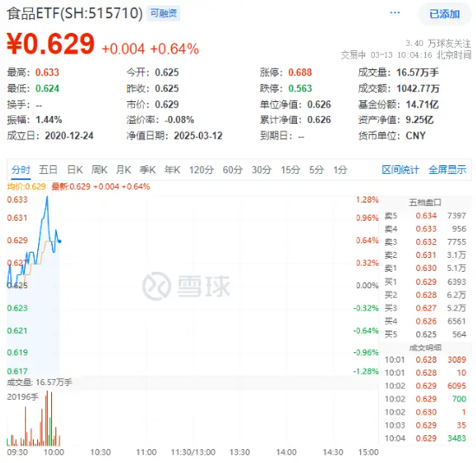Click the 10:30 time axis label
The image size is (476, 463).
(x=100, y=452)
